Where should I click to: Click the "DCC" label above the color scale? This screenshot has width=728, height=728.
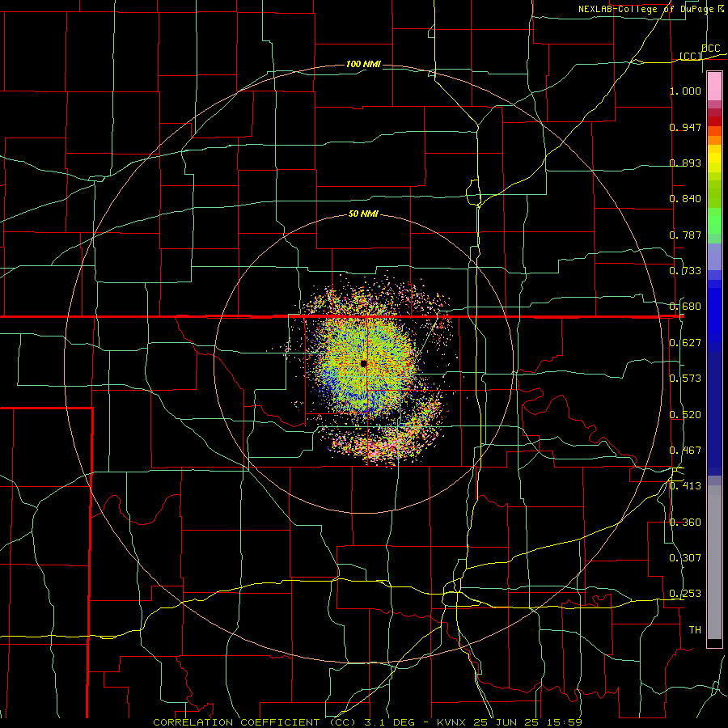point(711,49)
